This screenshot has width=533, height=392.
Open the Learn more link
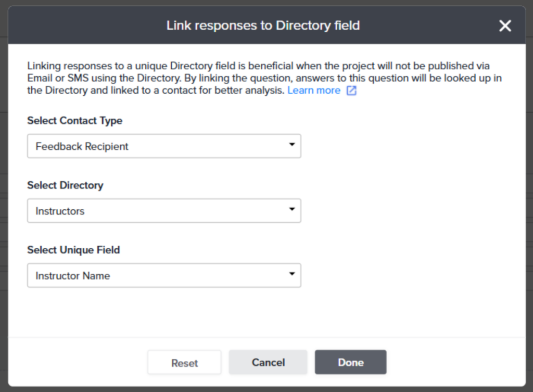point(314,91)
